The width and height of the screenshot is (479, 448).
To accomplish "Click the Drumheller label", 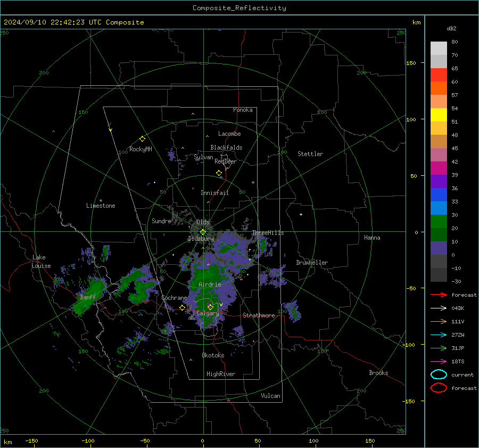I will pyautogui.click(x=312, y=263).
